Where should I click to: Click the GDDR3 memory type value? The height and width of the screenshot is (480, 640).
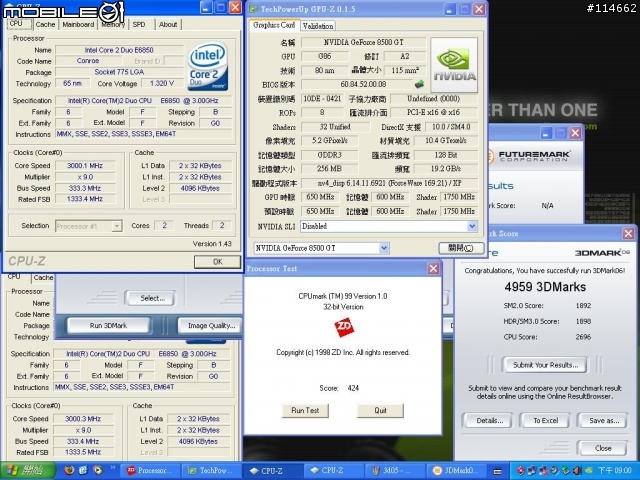tap(329, 155)
